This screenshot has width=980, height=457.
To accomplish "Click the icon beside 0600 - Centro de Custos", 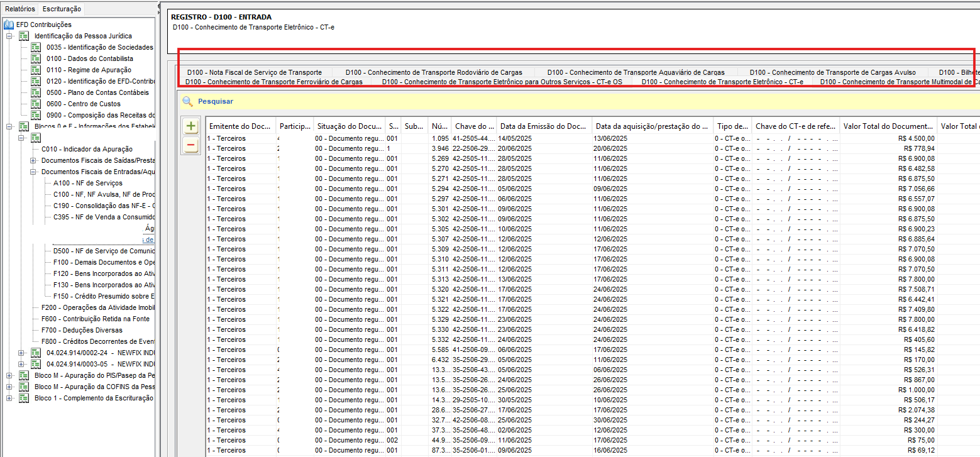I will click(x=37, y=104).
